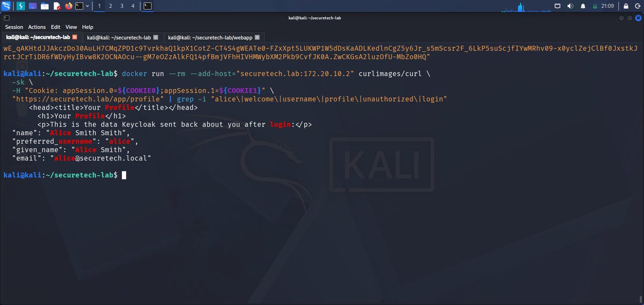Click the maximize button of terminal window
This screenshot has width=644, height=305.
click(630, 18)
